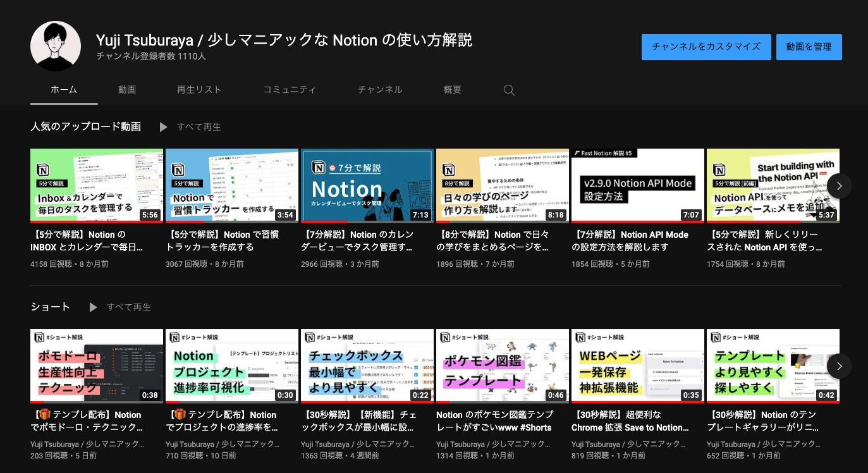Screen dimensions: 868x473
Task: Click play icon next to 人気のアップロード動画
Action: (x=163, y=127)
